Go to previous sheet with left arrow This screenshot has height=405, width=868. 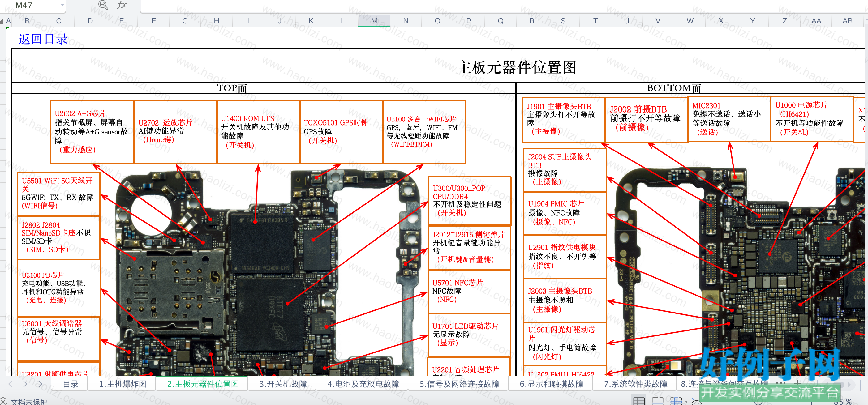click(10, 384)
